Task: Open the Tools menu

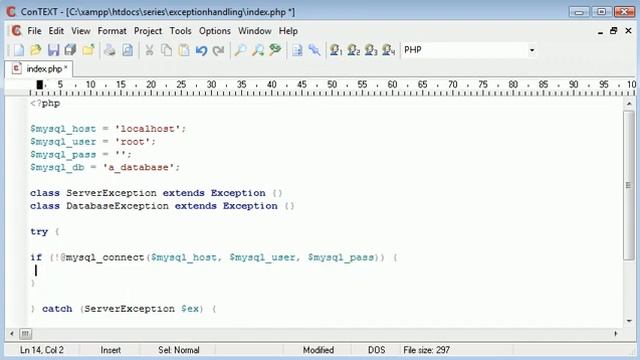Action: pos(180,31)
